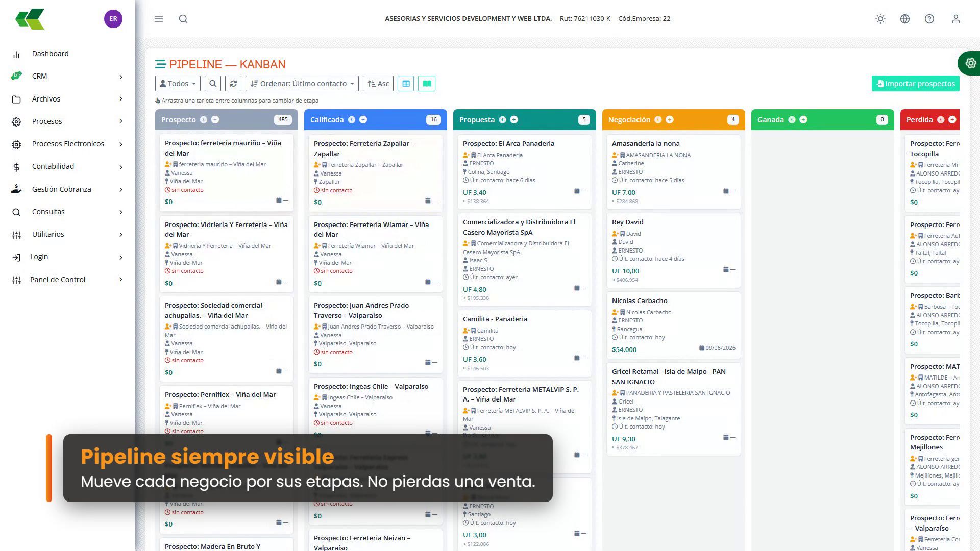Click the green company logo
The width and height of the screenshot is (980, 551).
pos(30,19)
